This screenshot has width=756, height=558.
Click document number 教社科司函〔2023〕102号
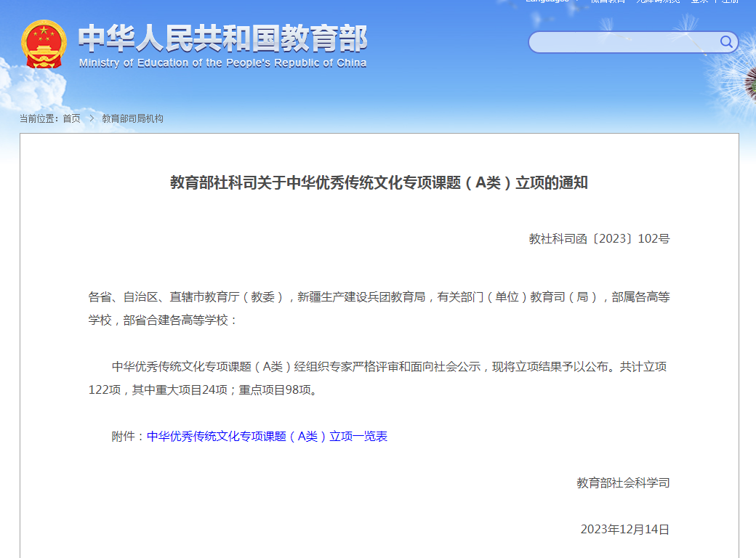(x=599, y=238)
